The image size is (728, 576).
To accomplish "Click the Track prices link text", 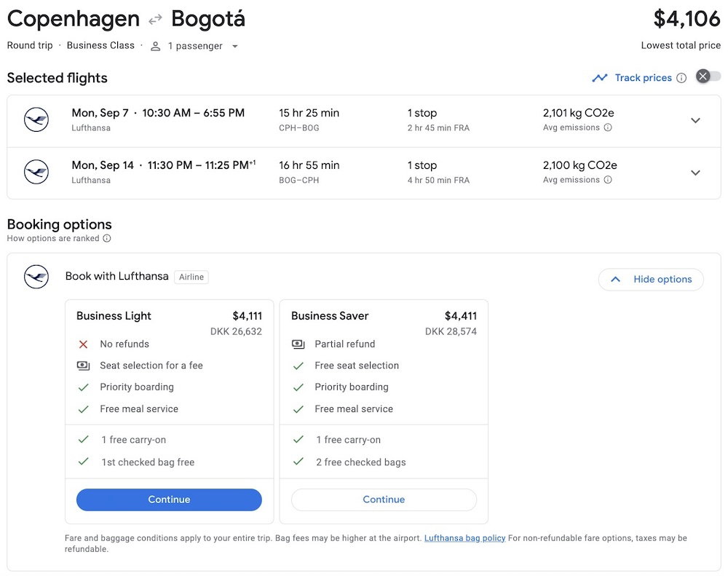I will [x=643, y=78].
